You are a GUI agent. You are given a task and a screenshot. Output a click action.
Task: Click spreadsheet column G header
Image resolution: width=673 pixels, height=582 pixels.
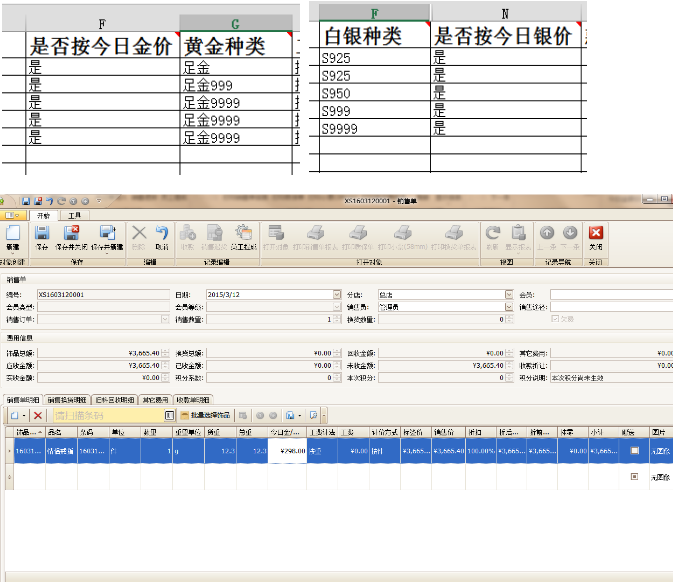[235, 24]
